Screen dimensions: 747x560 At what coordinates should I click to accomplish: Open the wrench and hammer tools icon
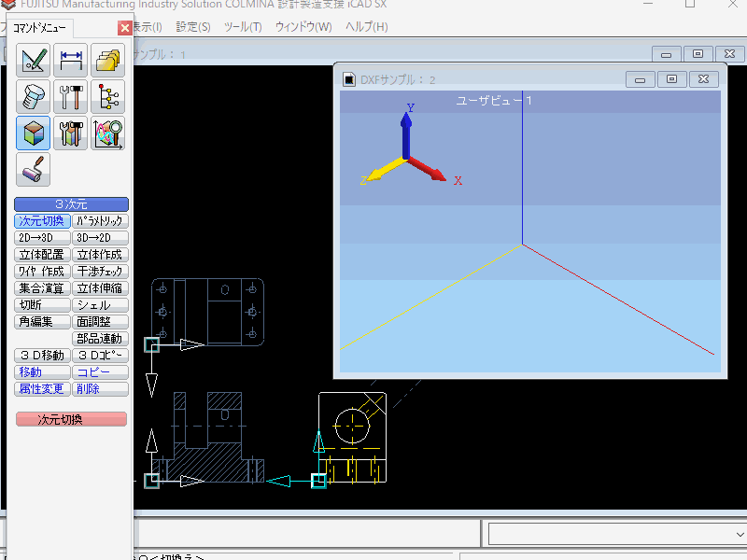pyautogui.click(x=71, y=96)
